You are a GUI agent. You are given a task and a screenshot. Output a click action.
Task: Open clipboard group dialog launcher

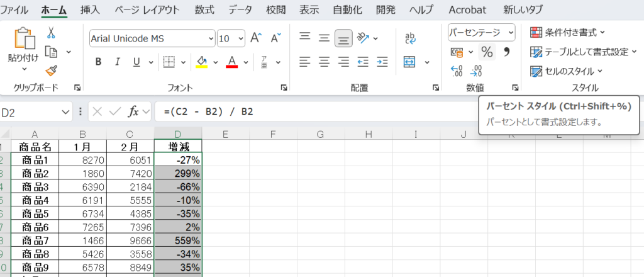click(77, 88)
